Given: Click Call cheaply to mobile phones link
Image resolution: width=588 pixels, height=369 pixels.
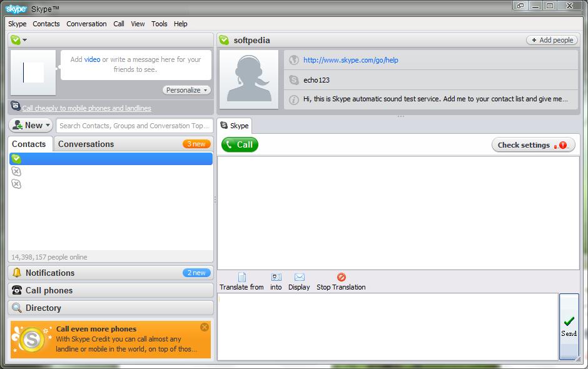Looking at the screenshot, I should point(86,108).
